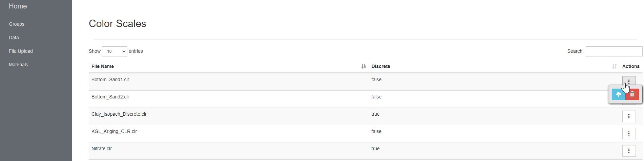Open actions menu for Clay_Isopach_Discrete.clr
The image size is (644, 161).
629,116
